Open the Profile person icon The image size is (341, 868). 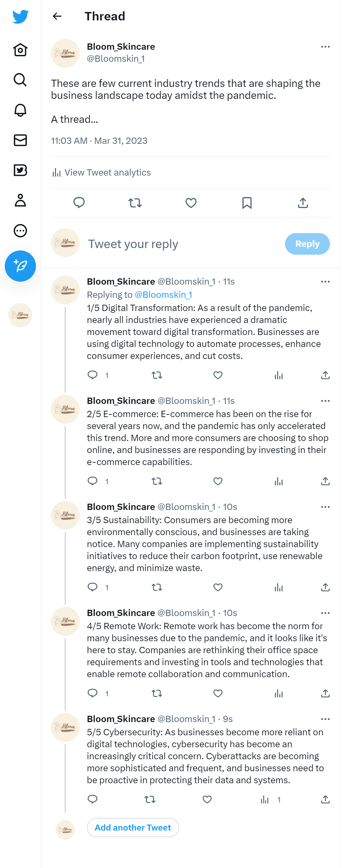20,200
